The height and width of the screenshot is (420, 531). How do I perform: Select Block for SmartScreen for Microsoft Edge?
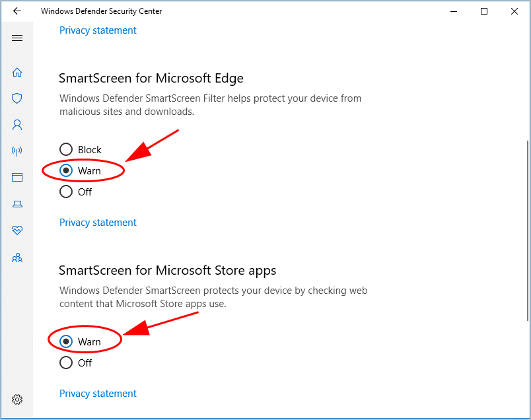[66, 150]
